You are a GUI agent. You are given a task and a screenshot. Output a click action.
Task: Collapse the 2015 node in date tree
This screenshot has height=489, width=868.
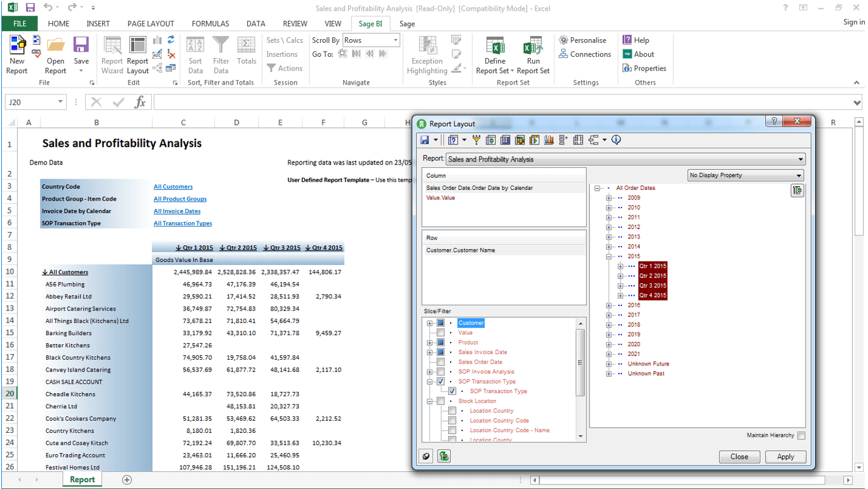click(609, 256)
